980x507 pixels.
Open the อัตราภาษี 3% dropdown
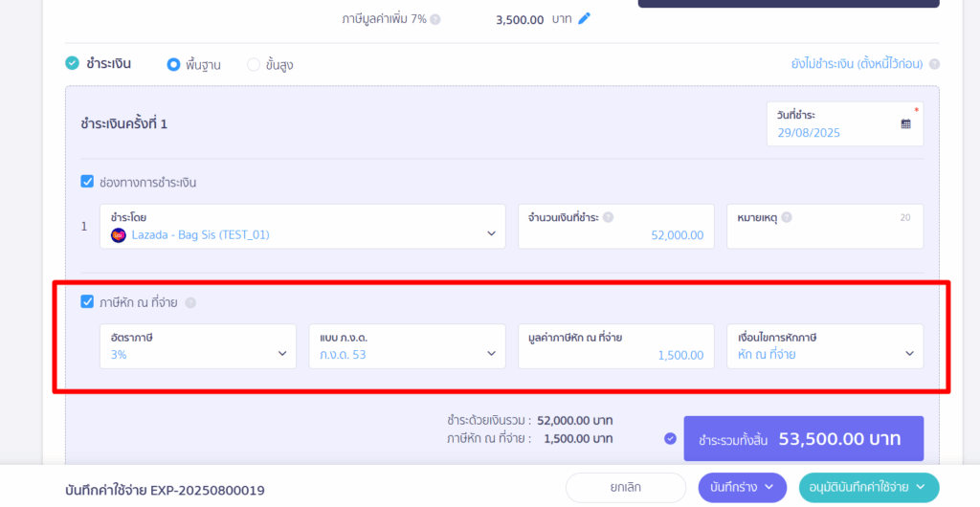click(198, 346)
